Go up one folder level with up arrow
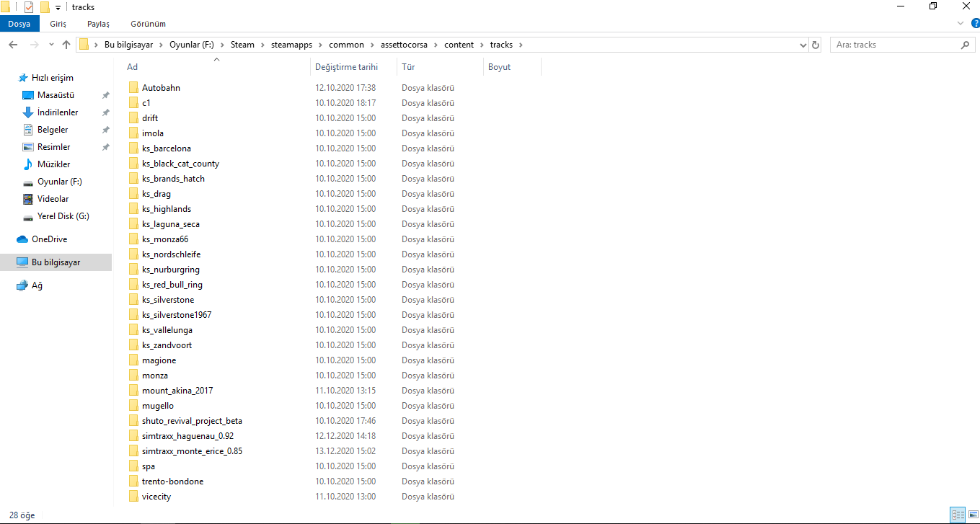 66,45
